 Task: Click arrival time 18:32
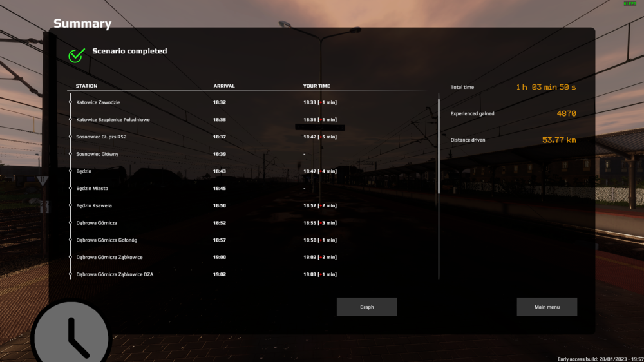[x=220, y=102]
